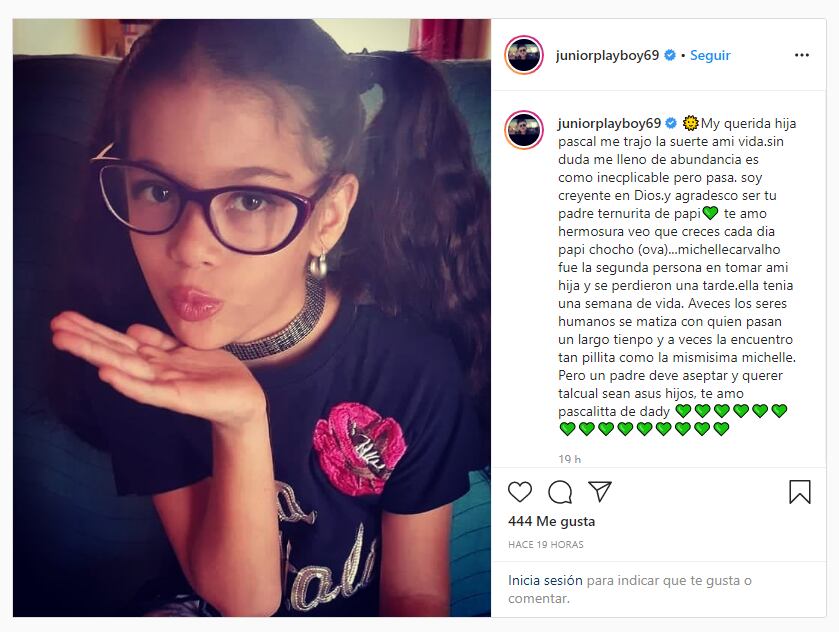Open the three-dot more options menu

[x=802, y=55]
